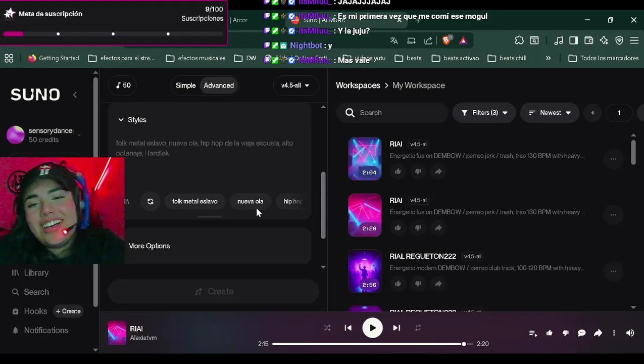Open the v4.5-all model dropdown
644x364 pixels.
coord(295,85)
